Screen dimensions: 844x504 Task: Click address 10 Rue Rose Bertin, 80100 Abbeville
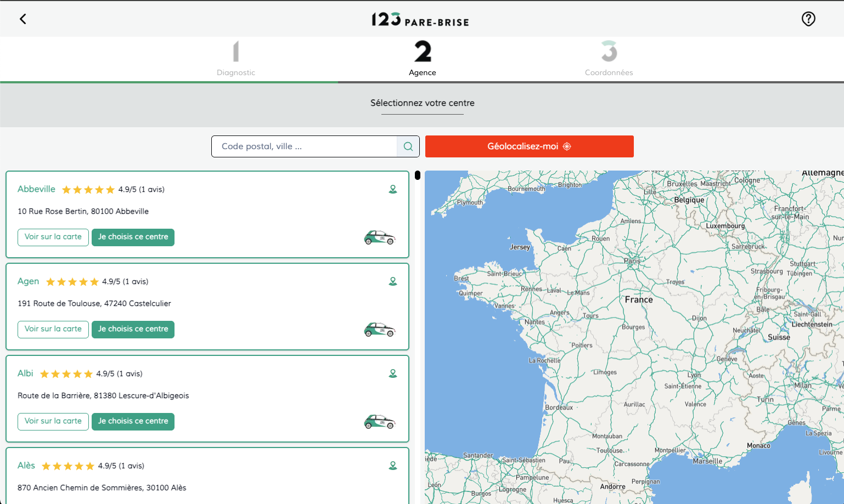(83, 211)
